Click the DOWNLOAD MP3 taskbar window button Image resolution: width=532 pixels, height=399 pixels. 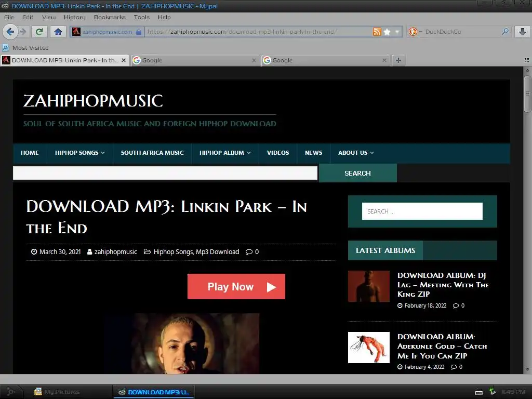point(154,392)
